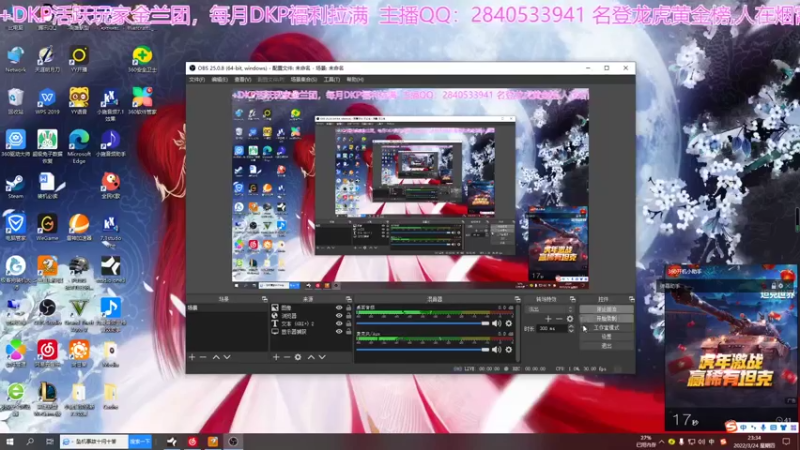800x450 pixels.
Task: Remove selected source with minus icon
Action: point(287,357)
